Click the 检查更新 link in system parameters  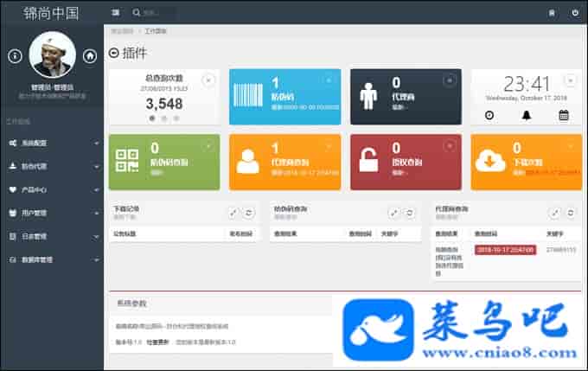pyautogui.click(x=157, y=342)
